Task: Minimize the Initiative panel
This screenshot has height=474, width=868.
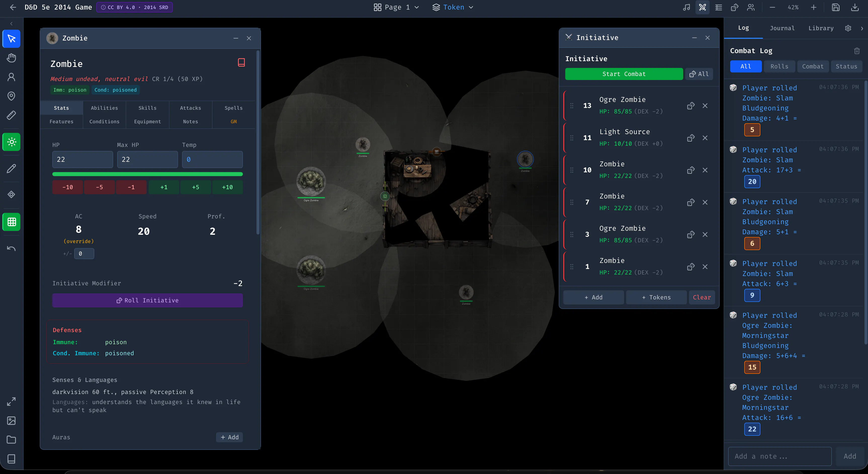Action: point(695,38)
